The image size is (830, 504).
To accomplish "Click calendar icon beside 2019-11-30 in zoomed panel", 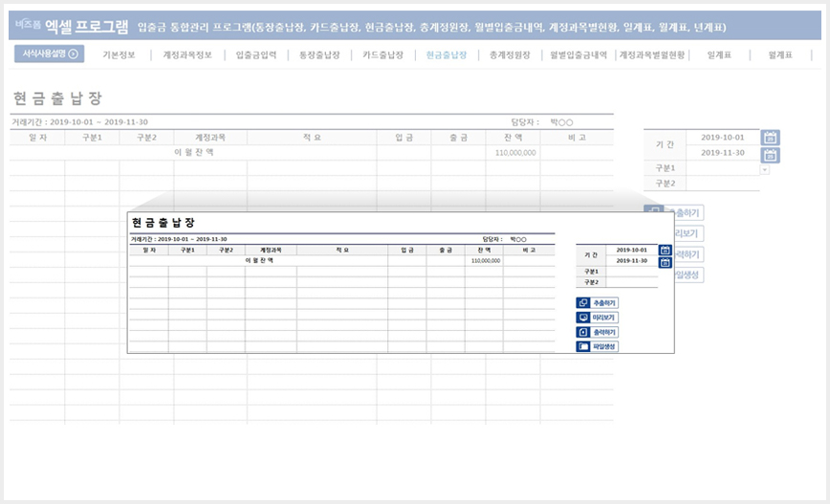I will [665, 263].
